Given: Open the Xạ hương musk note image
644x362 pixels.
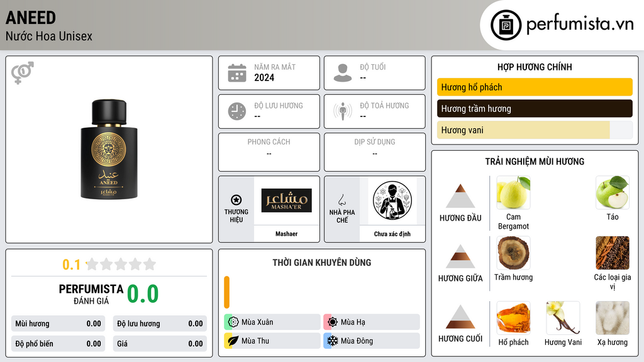Looking at the screenshot, I should [613, 318].
